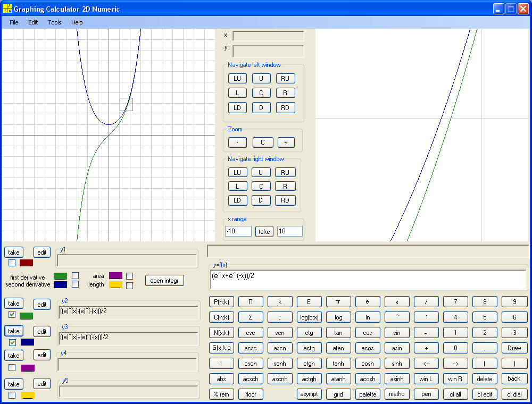Viewport: 532px width, 404px height.
Task: Navigate right window down with D
Action: (261, 200)
